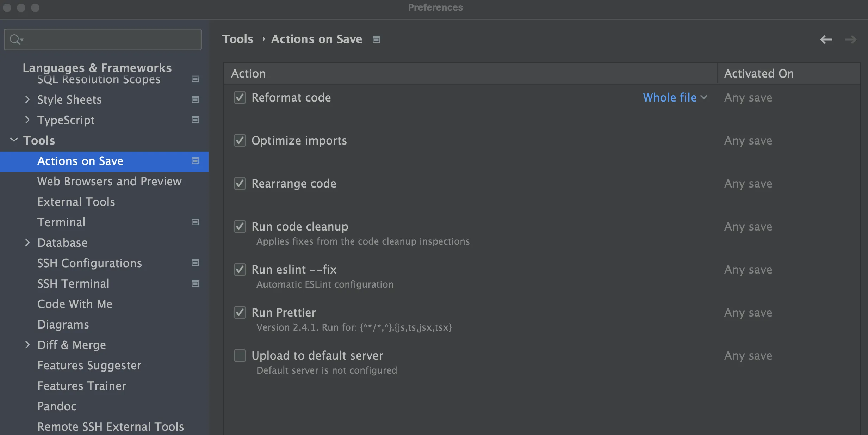Disable Run Prettier on save

point(240,312)
